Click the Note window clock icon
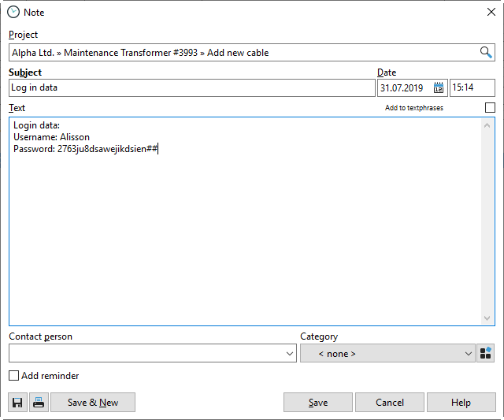 (x=13, y=12)
